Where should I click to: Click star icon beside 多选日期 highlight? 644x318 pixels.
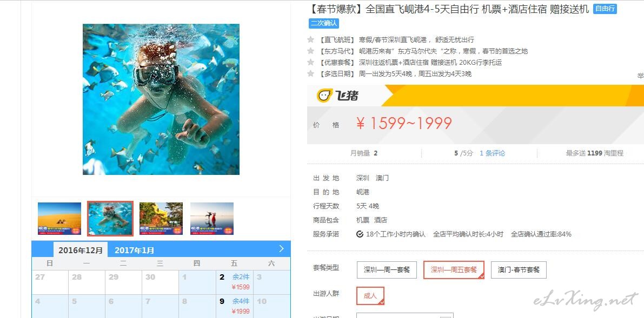311,74
